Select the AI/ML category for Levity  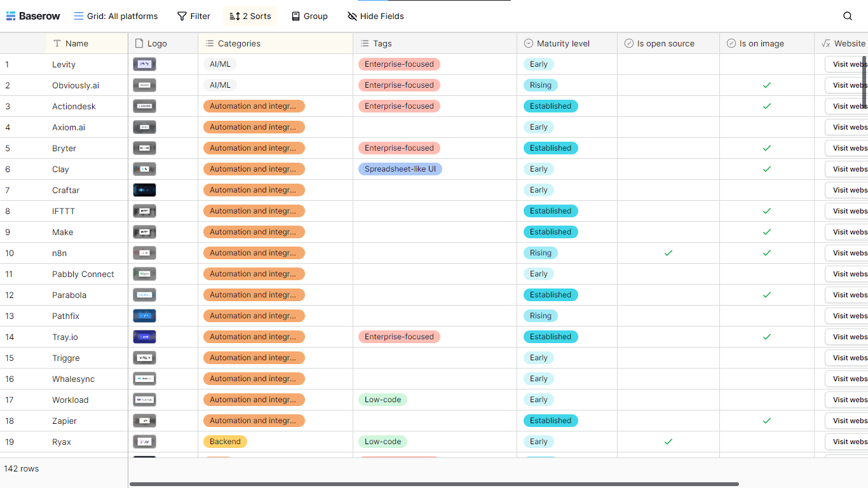tap(220, 64)
